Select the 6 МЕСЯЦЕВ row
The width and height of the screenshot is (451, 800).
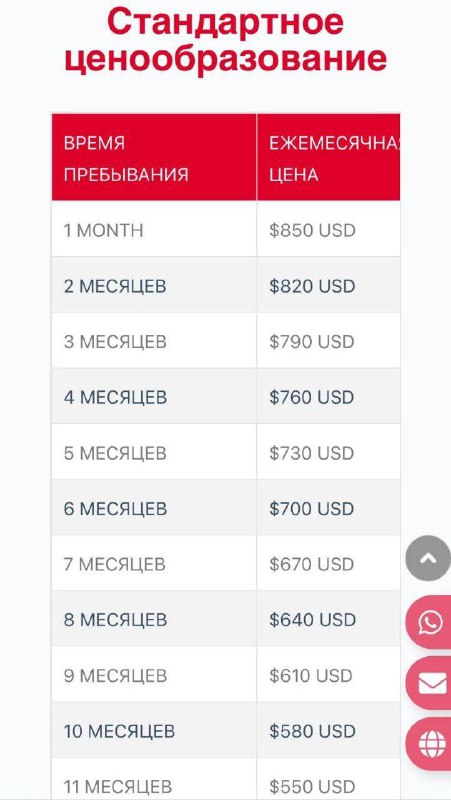(x=226, y=507)
